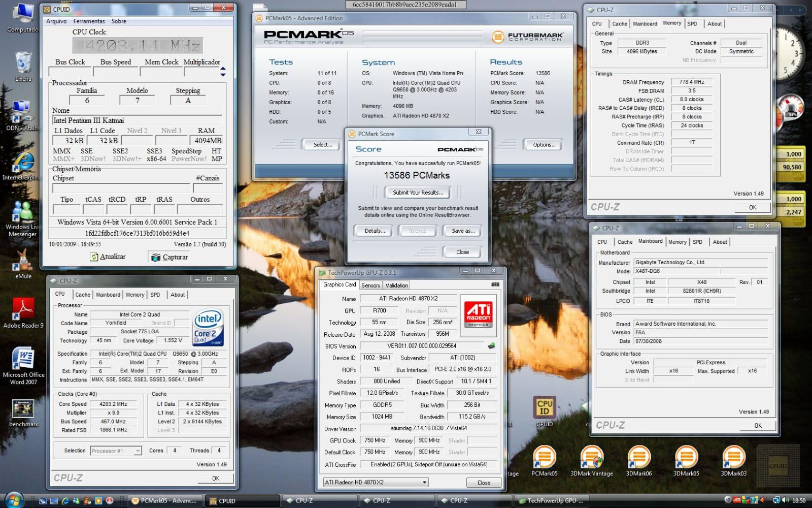The height and width of the screenshot is (508, 812).
Task: Open the Windows Start orb
Action: click(14, 500)
